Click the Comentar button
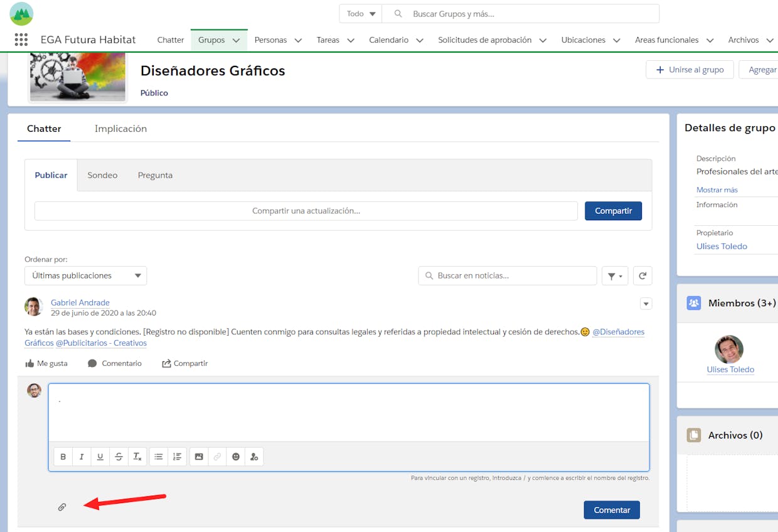The height and width of the screenshot is (532, 778). click(x=612, y=510)
